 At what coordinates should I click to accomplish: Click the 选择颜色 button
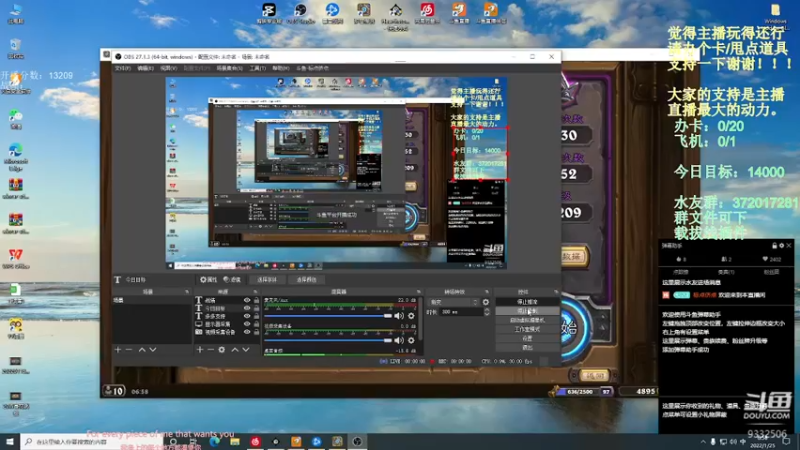(306, 280)
